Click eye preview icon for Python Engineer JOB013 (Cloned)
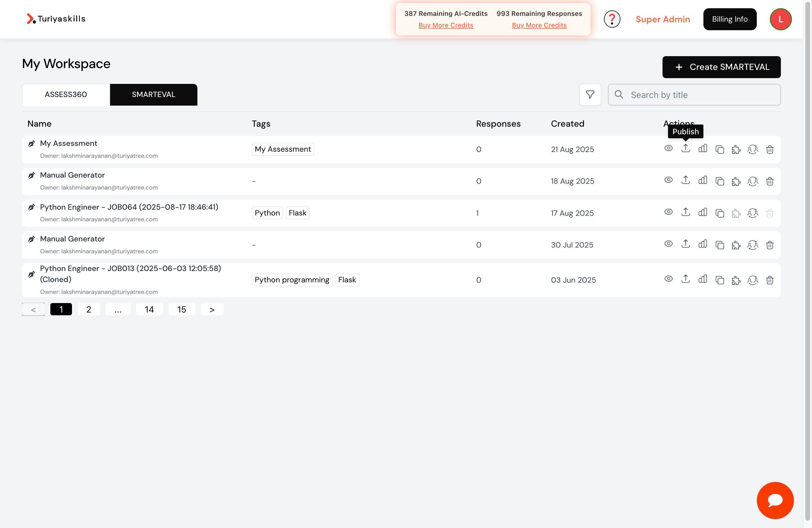Image resolution: width=812 pixels, height=528 pixels. [x=668, y=279]
